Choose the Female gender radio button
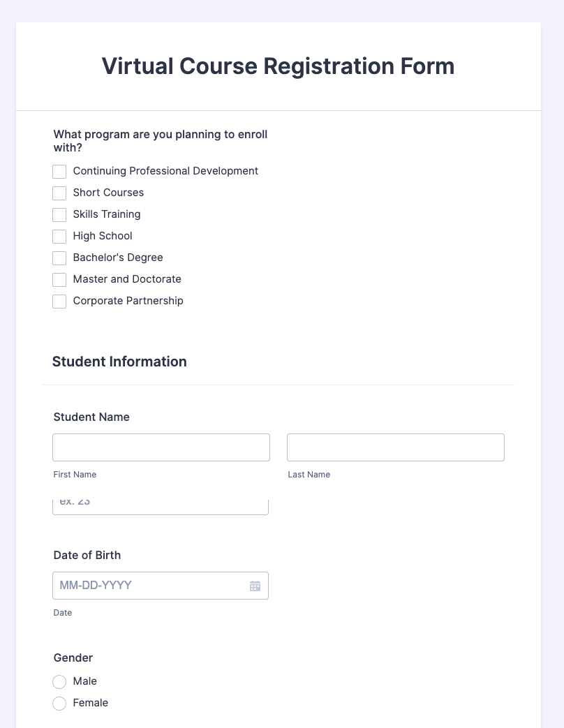The width and height of the screenshot is (564, 728). tap(59, 704)
